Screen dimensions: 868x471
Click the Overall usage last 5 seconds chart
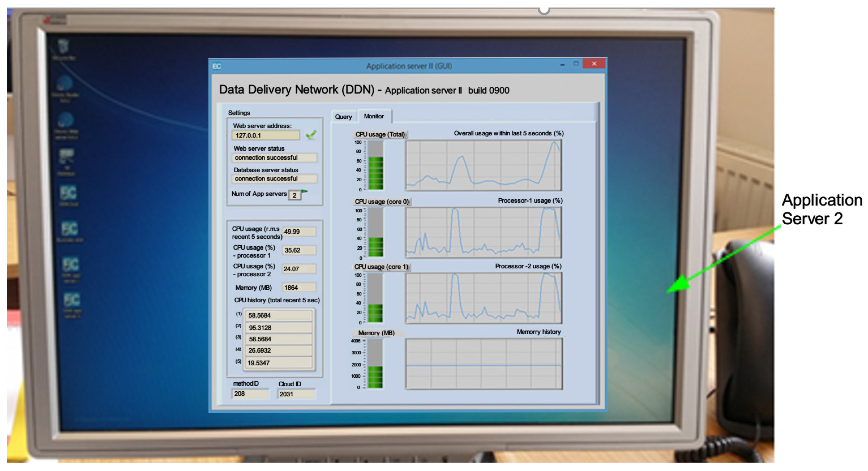coord(483,166)
